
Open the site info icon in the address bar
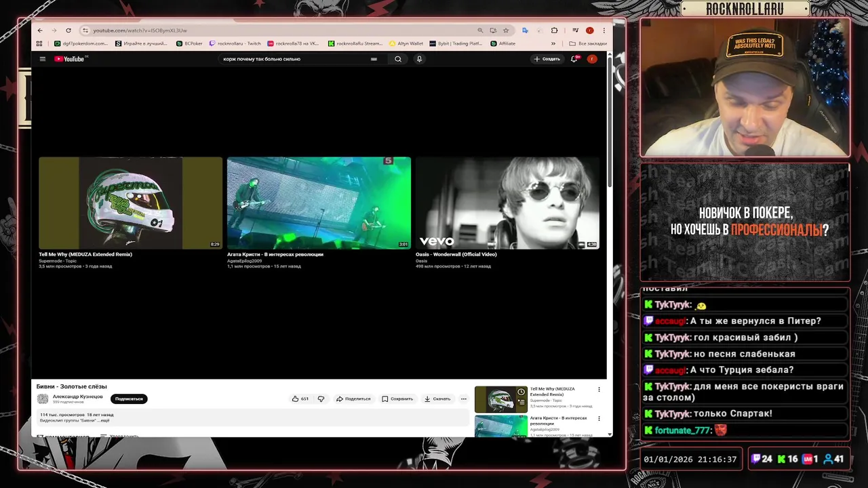85,30
